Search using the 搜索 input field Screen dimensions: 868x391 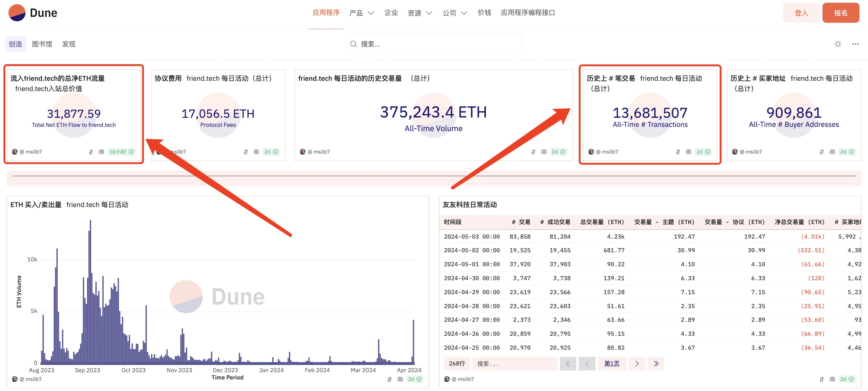coord(433,44)
